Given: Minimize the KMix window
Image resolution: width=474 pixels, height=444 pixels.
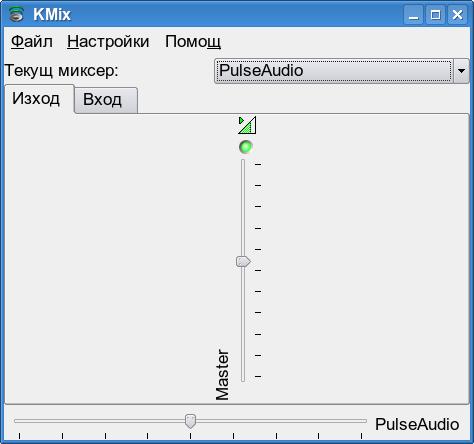Looking at the screenshot, I should click(x=414, y=15).
